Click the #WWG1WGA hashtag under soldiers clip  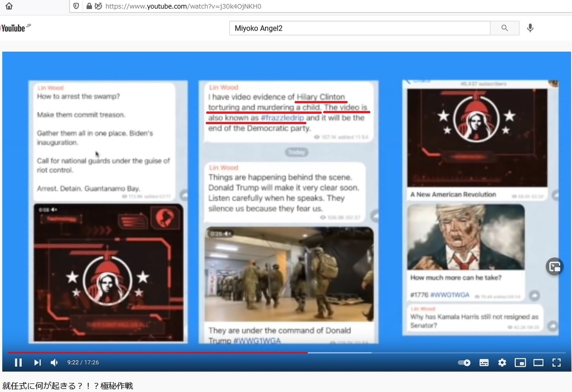(257, 340)
